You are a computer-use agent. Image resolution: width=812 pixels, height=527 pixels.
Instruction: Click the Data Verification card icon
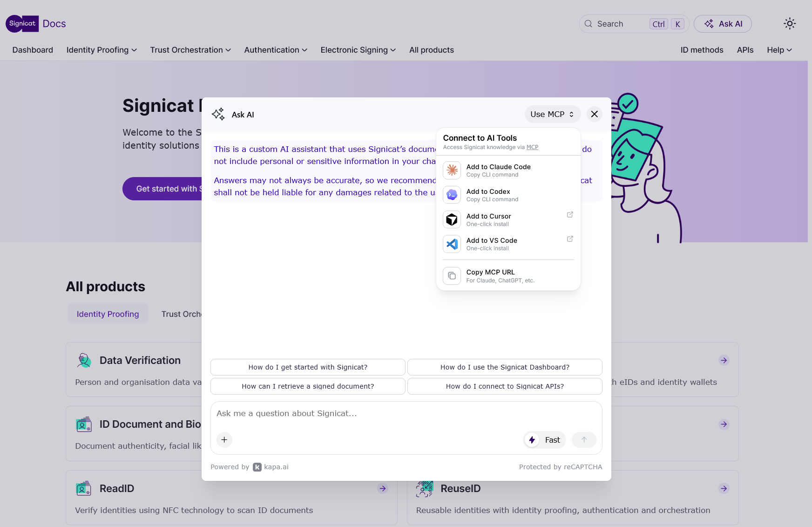pyautogui.click(x=84, y=360)
